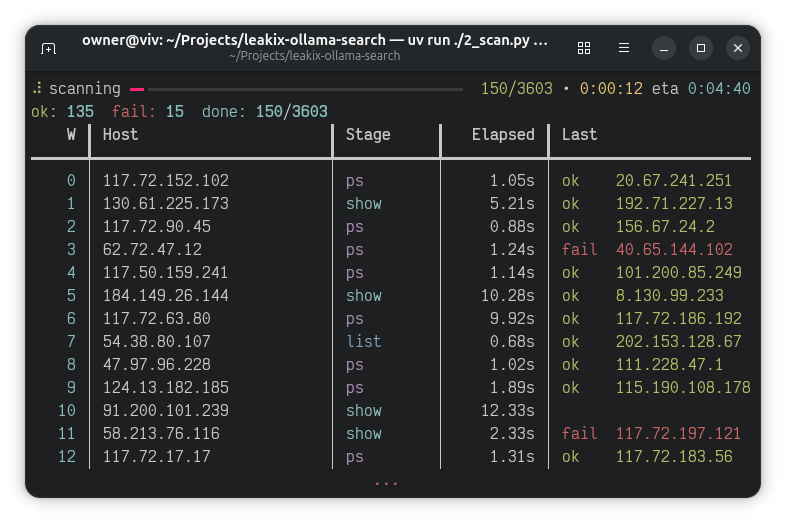Click failed IP 40.65.144.102
786x523 pixels.
[x=674, y=250]
